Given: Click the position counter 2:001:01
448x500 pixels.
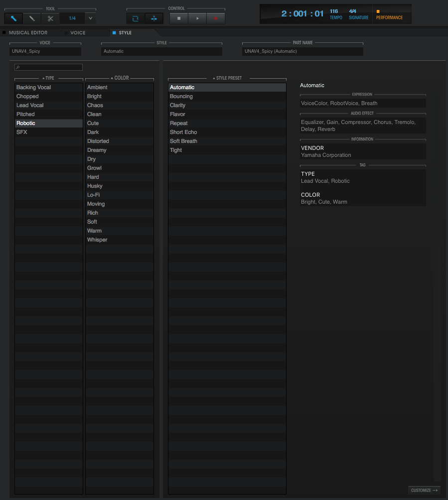Looking at the screenshot, I should tap(302, 14).
